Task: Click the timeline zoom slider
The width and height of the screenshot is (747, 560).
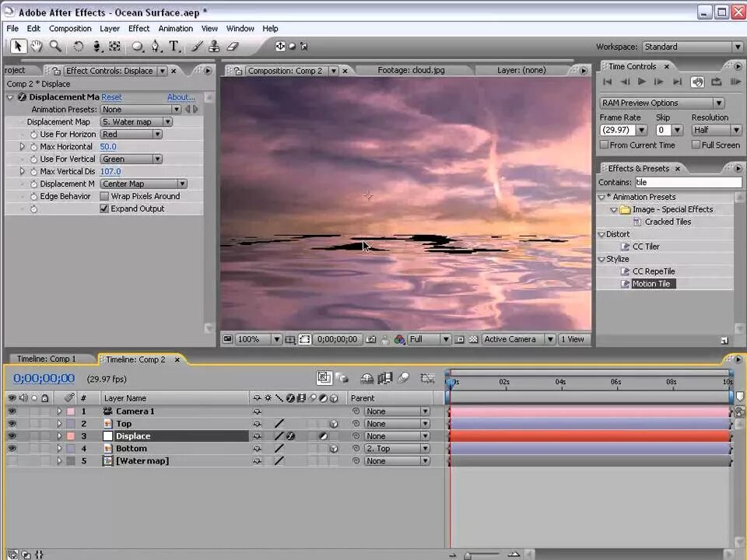Action: 468,555
